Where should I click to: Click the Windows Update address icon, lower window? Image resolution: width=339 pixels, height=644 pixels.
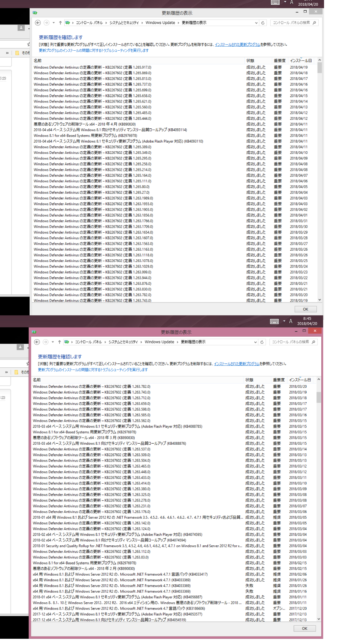(67, 342)
